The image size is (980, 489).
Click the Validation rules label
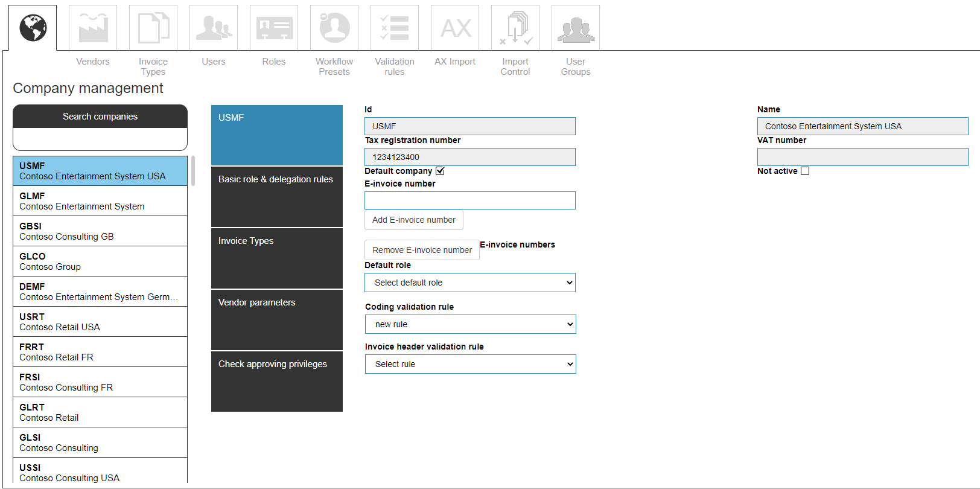[395, 66]
